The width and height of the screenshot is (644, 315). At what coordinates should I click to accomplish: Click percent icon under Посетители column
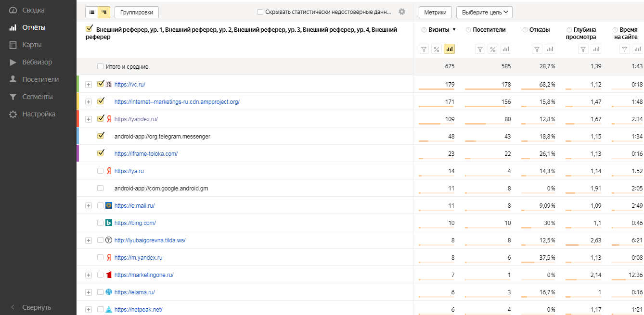(493, 49)
